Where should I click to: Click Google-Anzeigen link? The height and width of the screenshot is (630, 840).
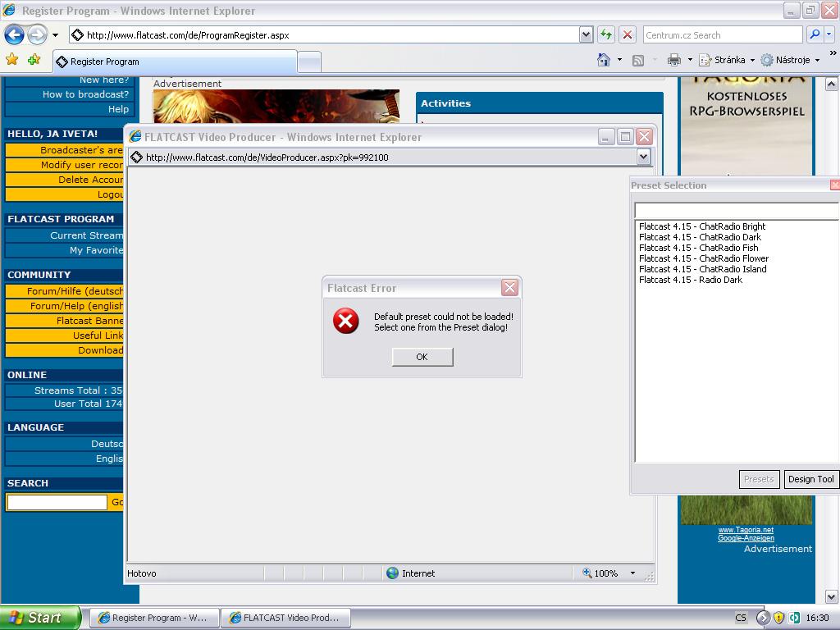(x=746, y=538)
